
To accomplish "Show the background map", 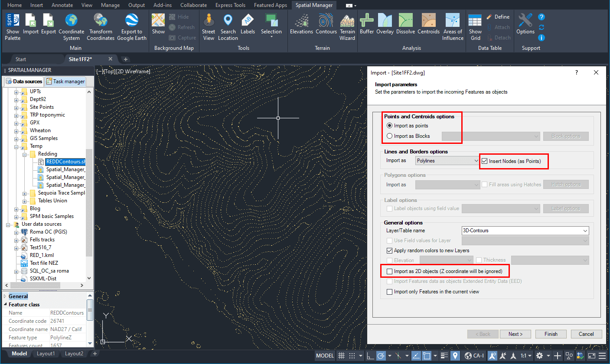I will 158,24.
